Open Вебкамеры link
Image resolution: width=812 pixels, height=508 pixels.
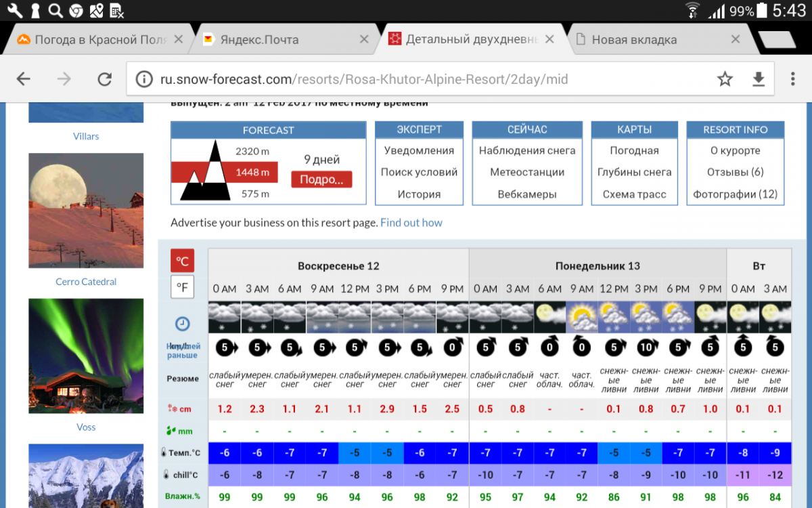tap(527, 194)
